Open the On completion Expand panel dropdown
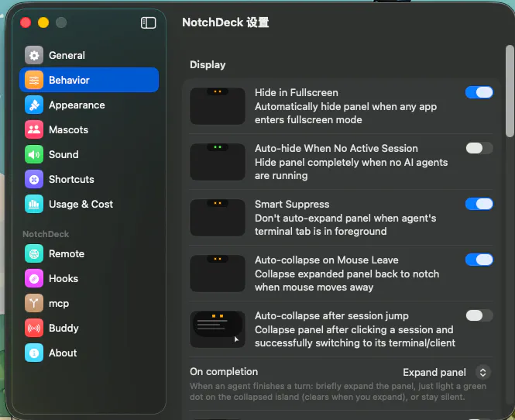Screen dimensions: 515x420 tap(447, 373)
